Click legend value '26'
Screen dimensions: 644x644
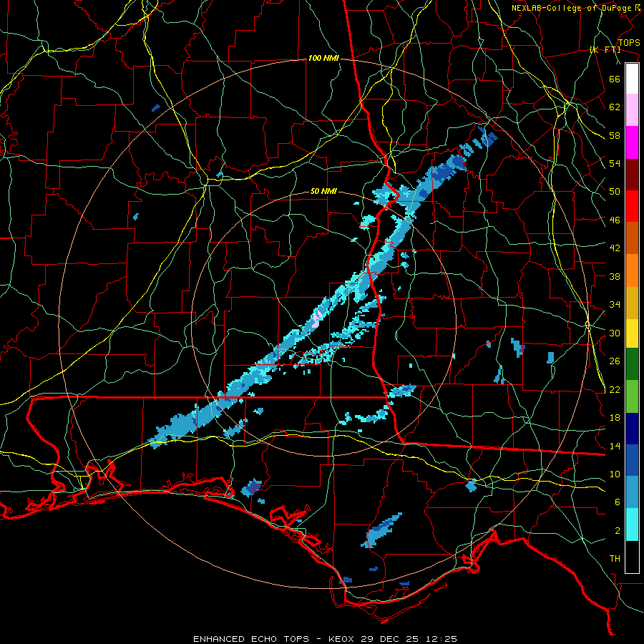(615, 361)
